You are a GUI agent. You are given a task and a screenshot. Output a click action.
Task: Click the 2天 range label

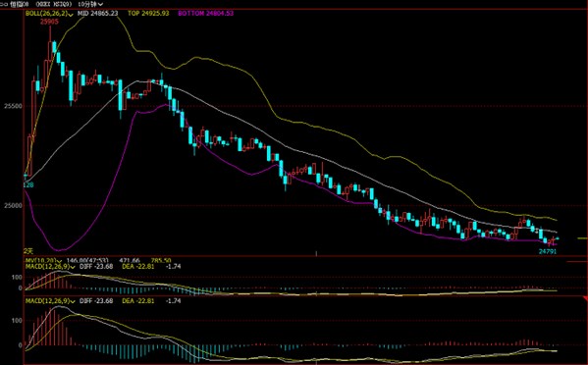[28, 251]
